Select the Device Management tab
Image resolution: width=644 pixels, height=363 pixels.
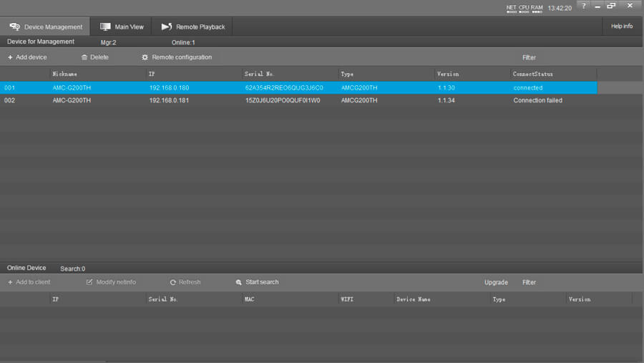[45, 26]
